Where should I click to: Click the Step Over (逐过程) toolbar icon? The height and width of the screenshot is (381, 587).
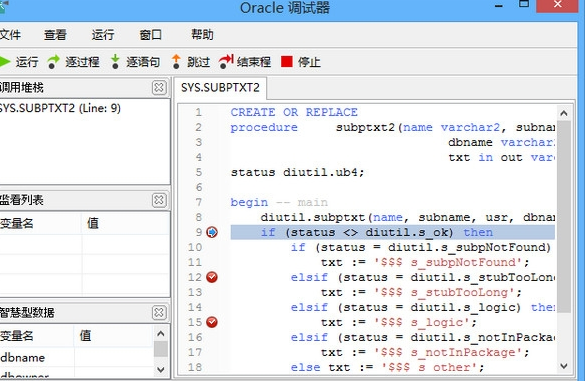54,62
